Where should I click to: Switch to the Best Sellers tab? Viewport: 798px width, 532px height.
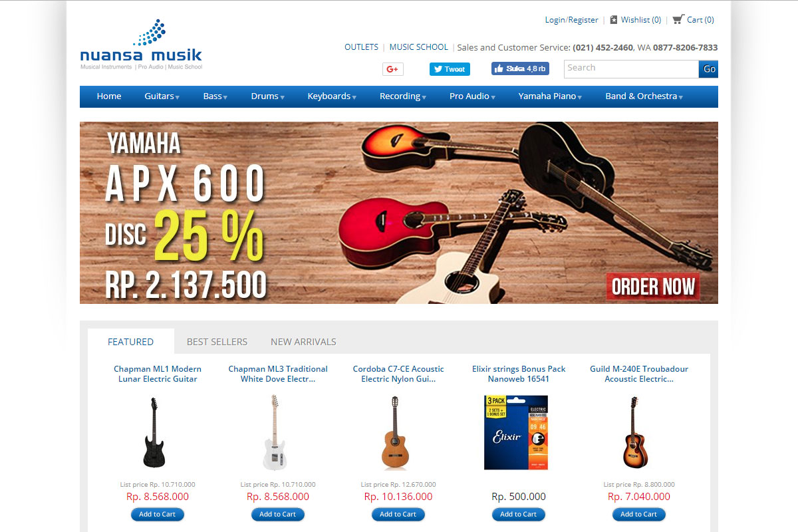(217, 342)
